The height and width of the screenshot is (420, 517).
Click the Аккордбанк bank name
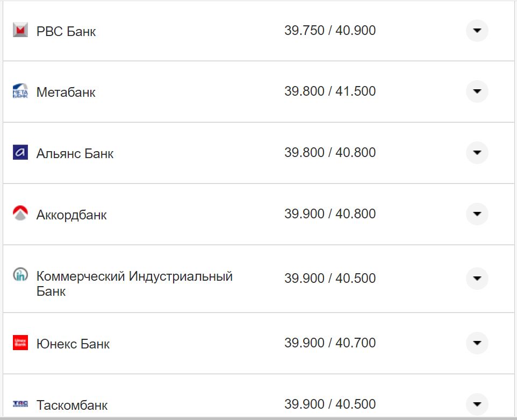pos(71,215)
